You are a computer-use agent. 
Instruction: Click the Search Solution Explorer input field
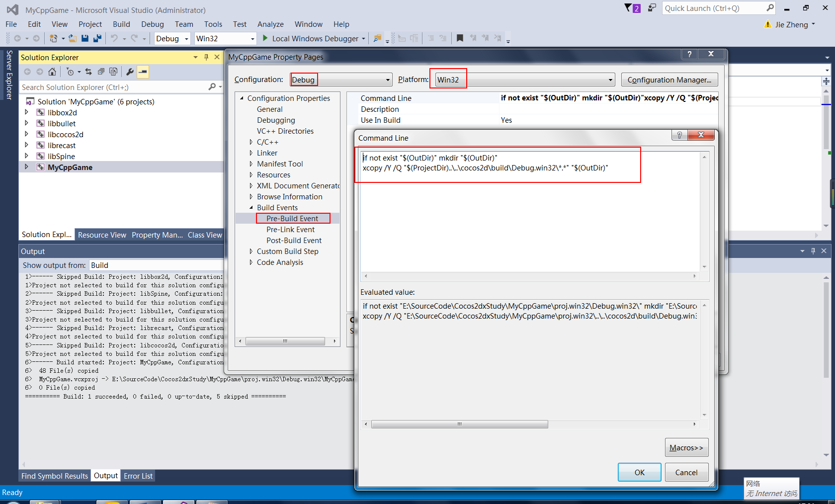[114, 87]
